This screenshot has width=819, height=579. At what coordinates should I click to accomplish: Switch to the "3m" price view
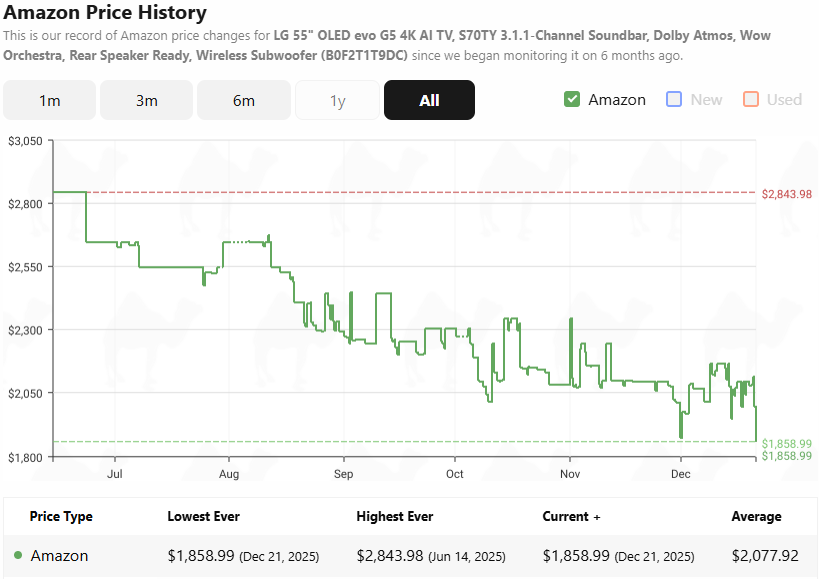(146, 100)
